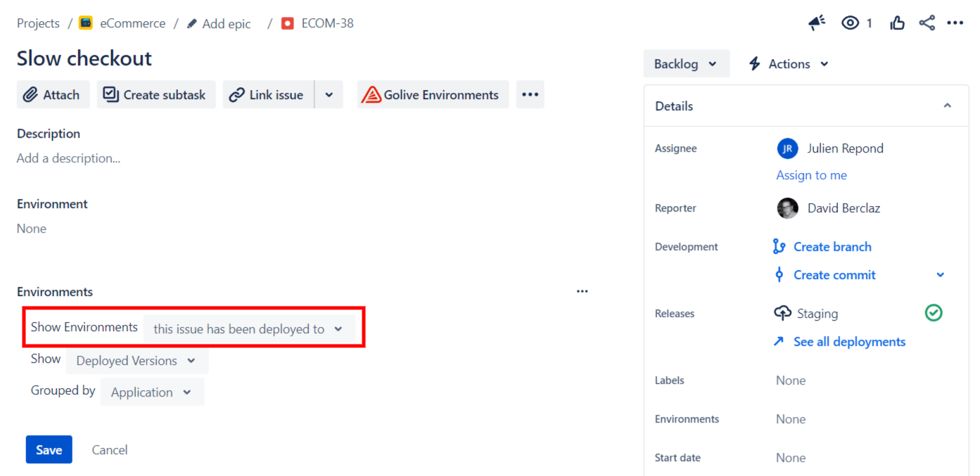
Task: Click Assign to me link
Action: (811, 175)
